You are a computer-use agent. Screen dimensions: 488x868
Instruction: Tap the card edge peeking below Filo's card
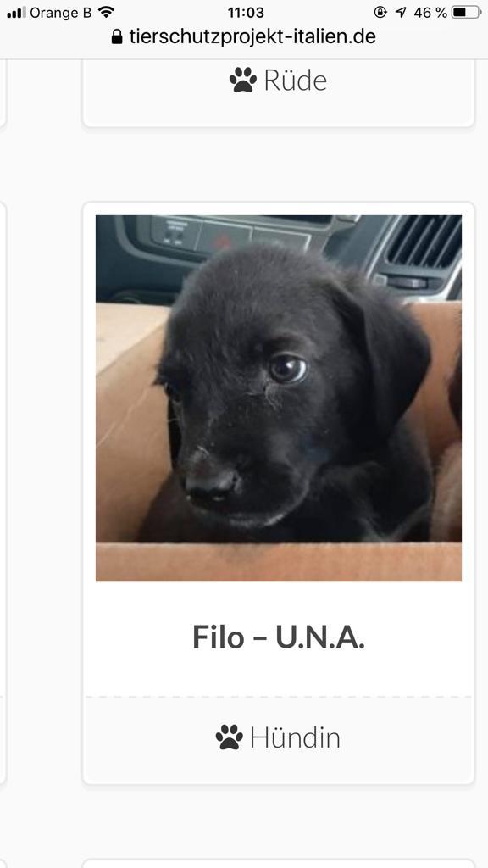[x=278, y=864]
